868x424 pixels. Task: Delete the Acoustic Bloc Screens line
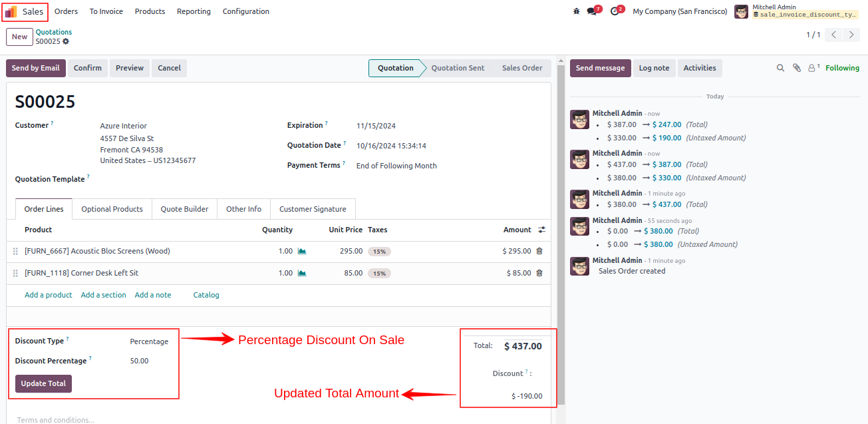539,251
